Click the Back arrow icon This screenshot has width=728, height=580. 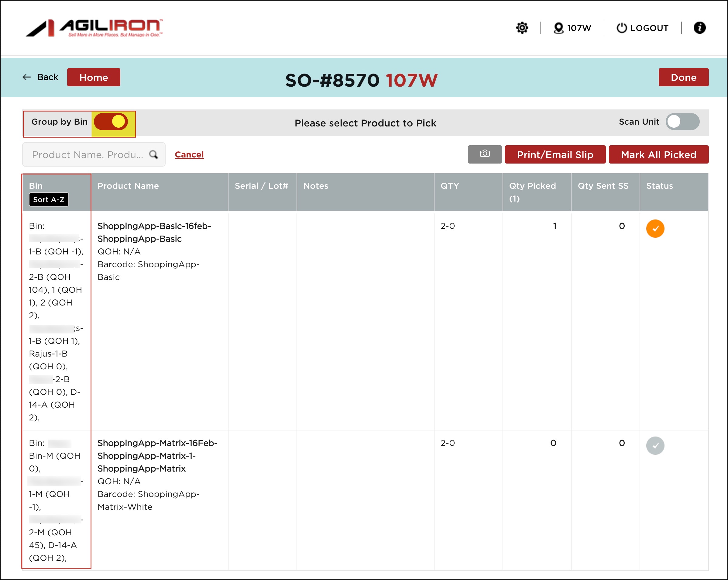pos(27,77)
